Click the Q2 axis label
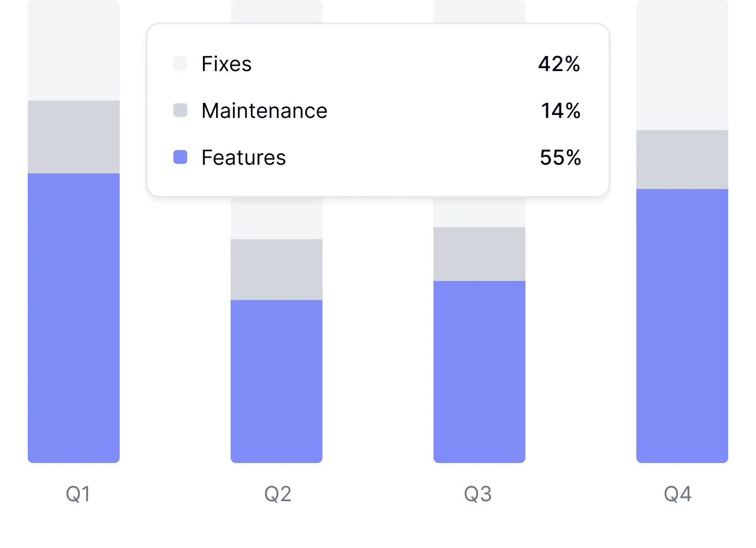This screenshot has height=548, width=756. [x=277, y=494]
